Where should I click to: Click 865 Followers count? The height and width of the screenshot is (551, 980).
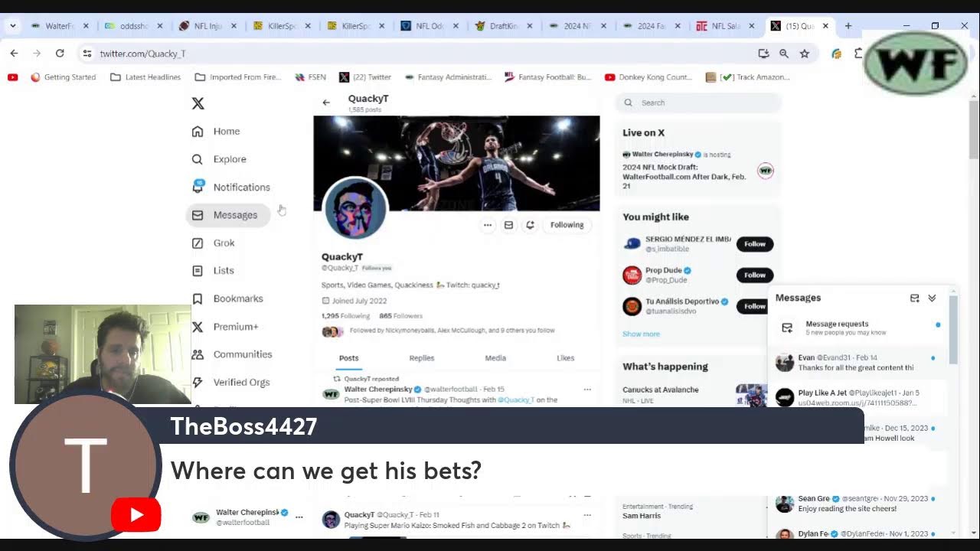[x=400, y=316]
